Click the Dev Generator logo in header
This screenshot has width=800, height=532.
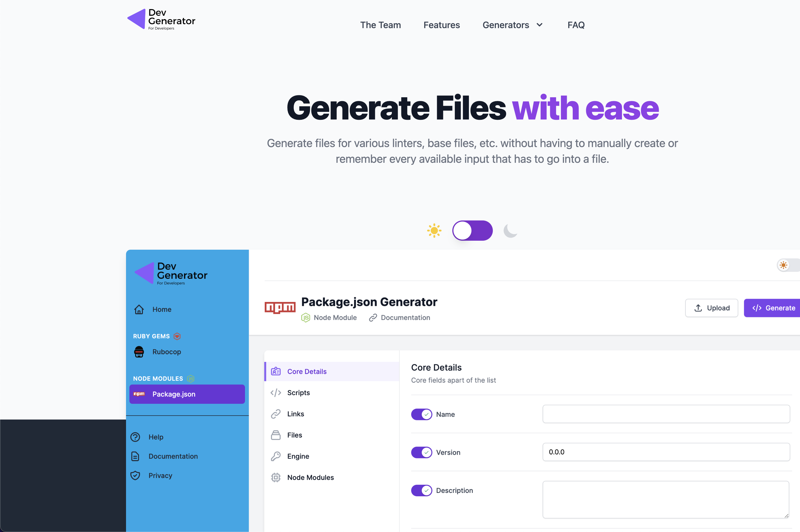point(161,19)
